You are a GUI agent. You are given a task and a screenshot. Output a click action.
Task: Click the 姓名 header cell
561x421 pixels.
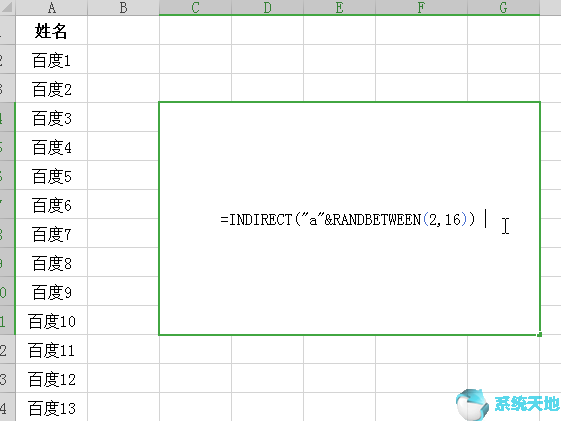click(52, 30)
